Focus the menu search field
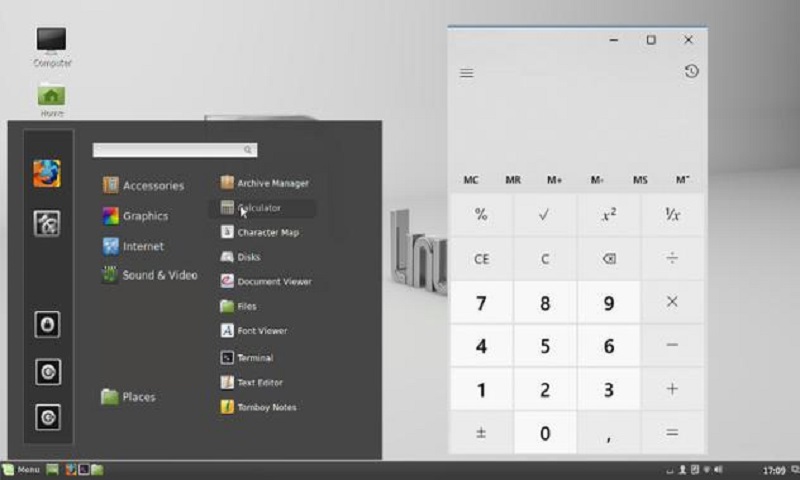Viewport: 800px width, 480px height. 175,149
